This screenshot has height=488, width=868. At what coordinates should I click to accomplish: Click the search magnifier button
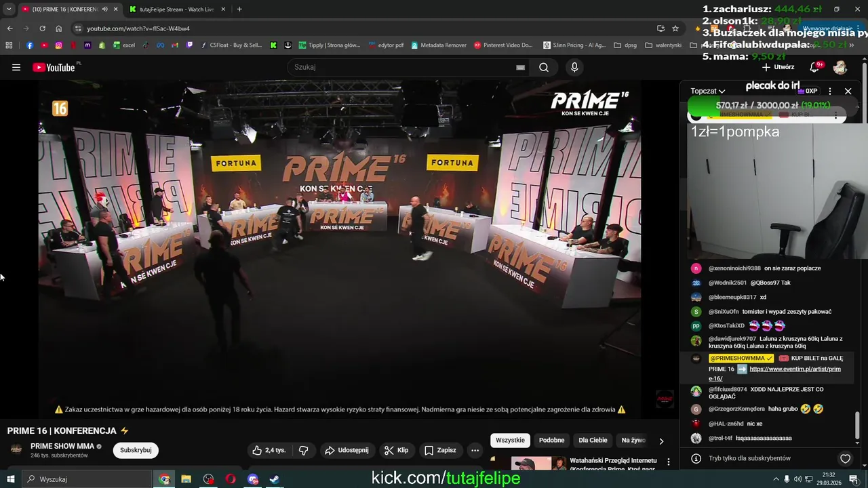tap(544, 67)
